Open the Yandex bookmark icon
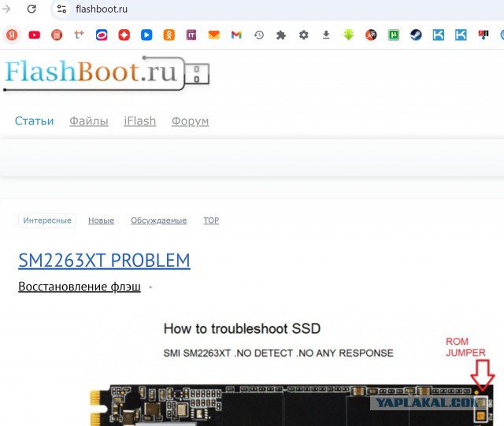 coord(12,35)
